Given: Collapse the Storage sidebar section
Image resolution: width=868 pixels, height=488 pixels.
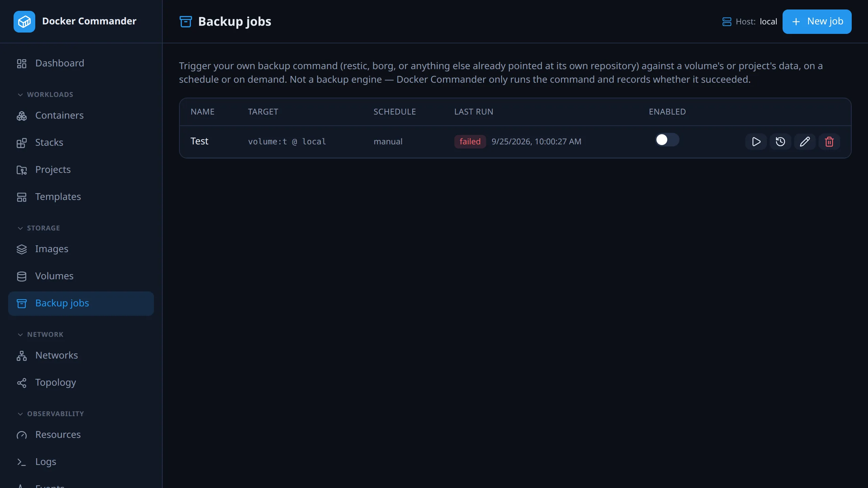Looking at the screenshot, I should pos(38,228).
